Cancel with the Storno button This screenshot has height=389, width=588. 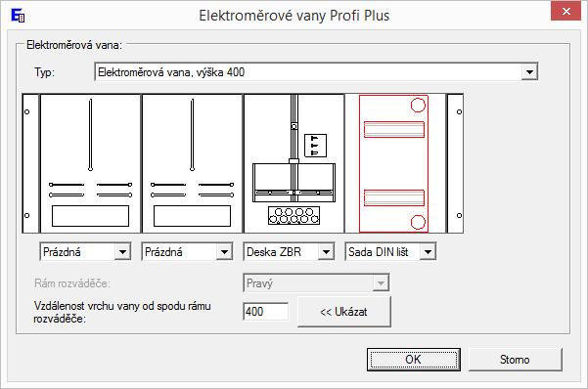tap(515, 360)
